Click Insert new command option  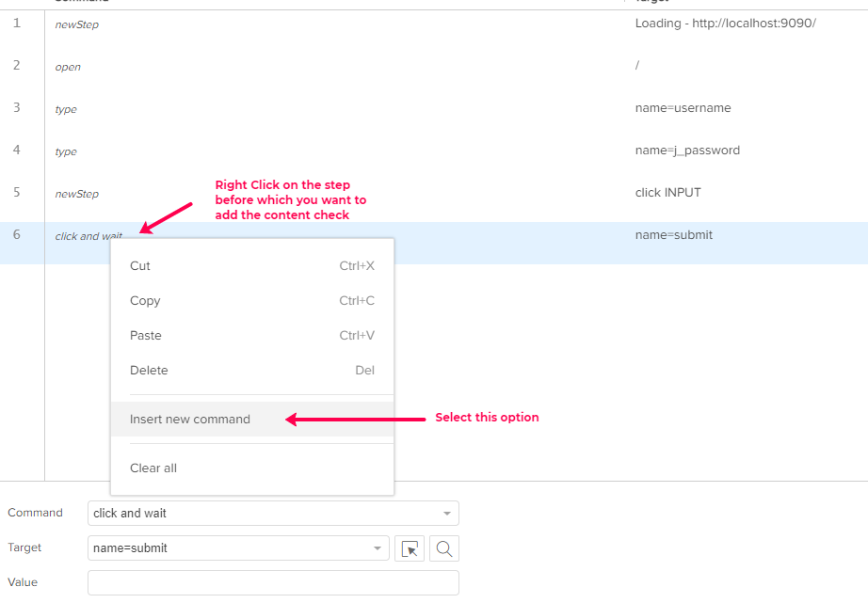point(190,420)
